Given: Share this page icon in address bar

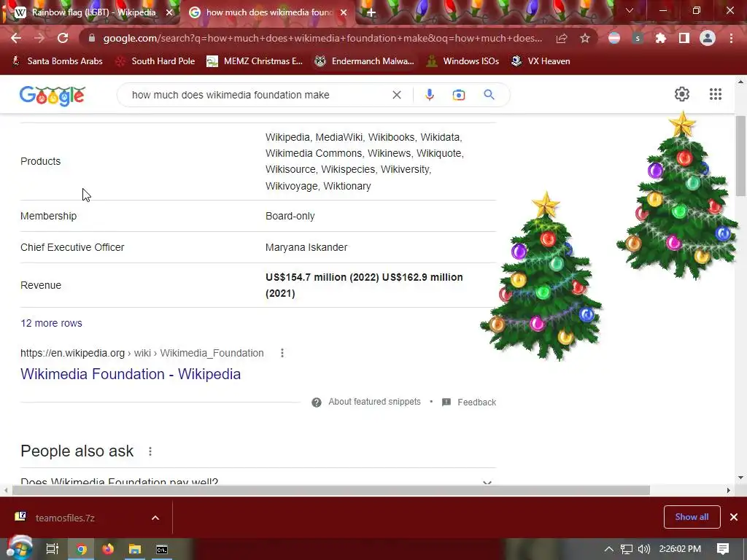Looking at the screenshot, I should (562, 38).
